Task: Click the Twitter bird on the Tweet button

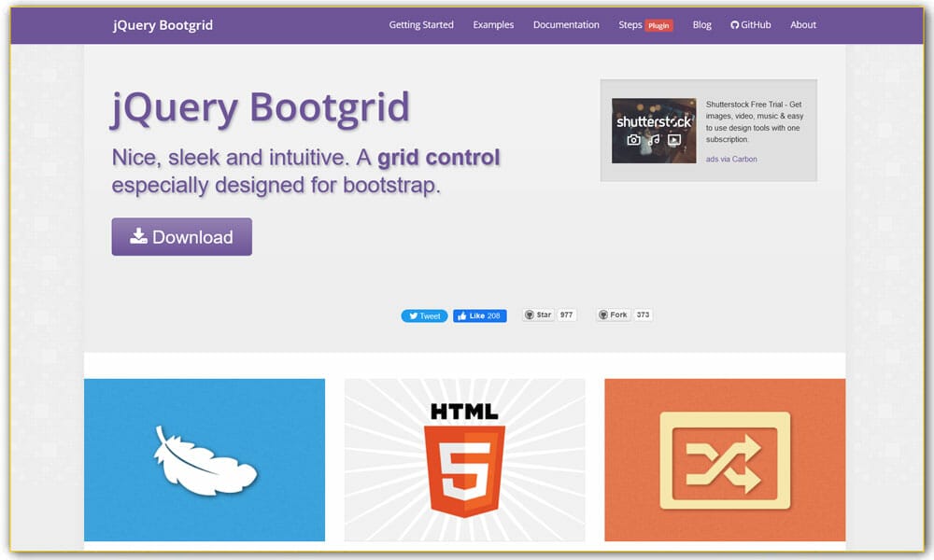Action: coord(414,315)
